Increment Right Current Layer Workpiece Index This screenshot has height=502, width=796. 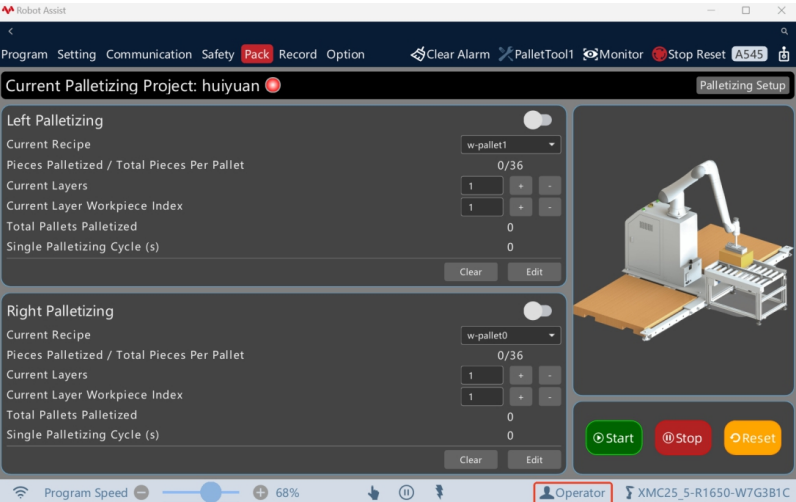click(521, 397)
